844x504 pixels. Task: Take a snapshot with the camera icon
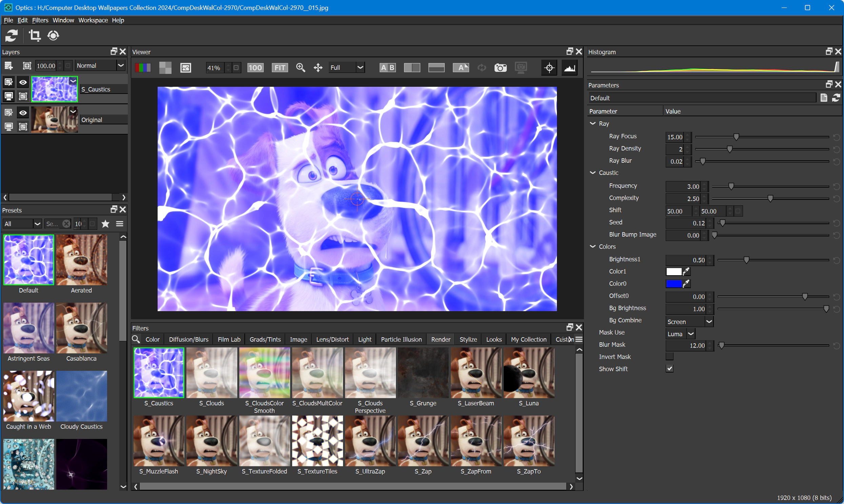(500, 67)
